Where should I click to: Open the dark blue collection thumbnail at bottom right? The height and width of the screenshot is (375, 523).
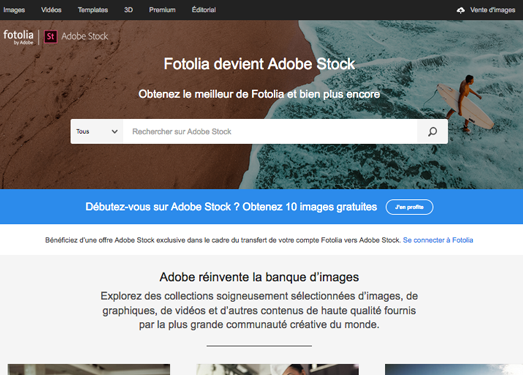point(454,369)
